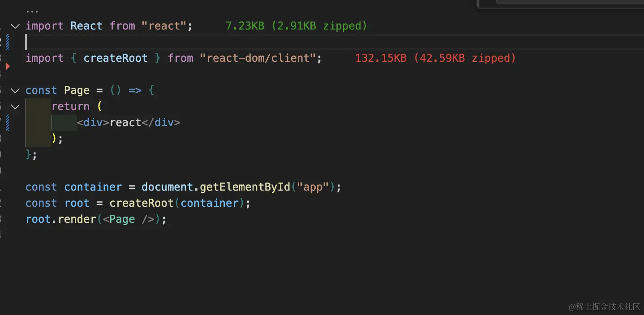Screen dimensions: 644x315
Task: Place cursor on createRoot in the import
Action: [115, 58]
